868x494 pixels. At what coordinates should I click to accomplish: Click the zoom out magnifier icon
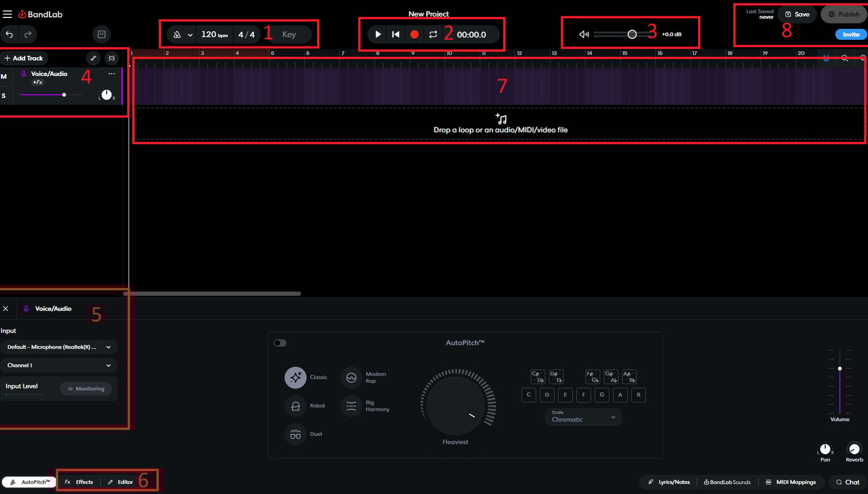pos(845,58)
